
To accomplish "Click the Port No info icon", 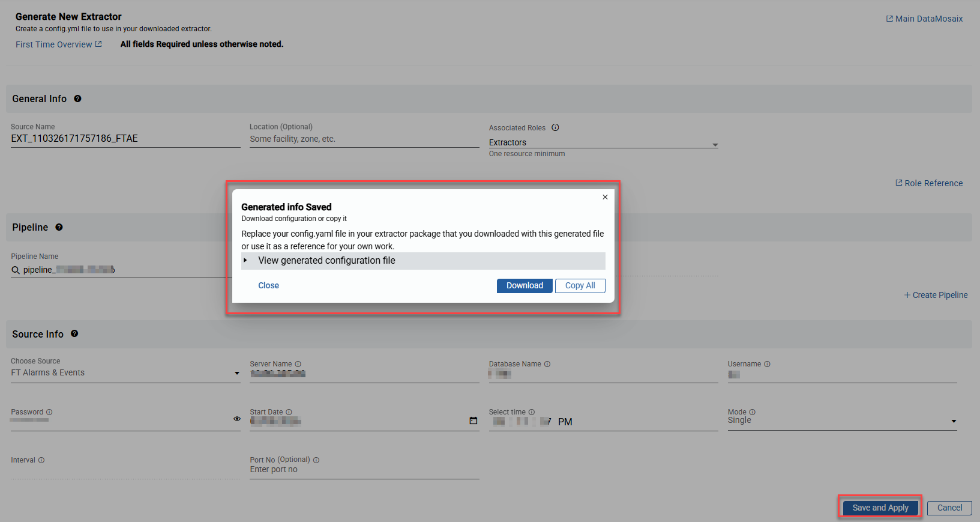I will coord(316,460).
